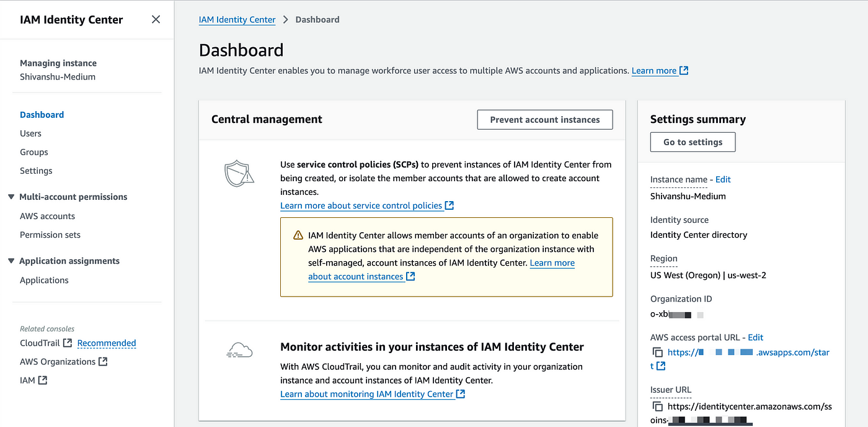Copy the Issuer URL
868x427 pixels.
click(x=657, y=407)
